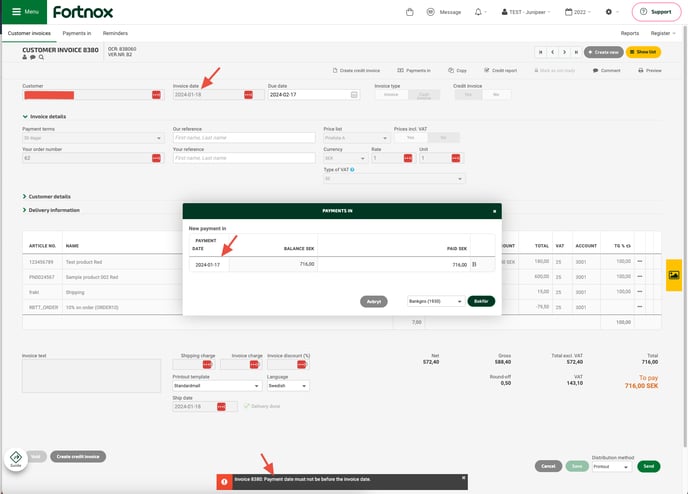Click the icon beside Paid SEK 716,00

tap(474, 265)
